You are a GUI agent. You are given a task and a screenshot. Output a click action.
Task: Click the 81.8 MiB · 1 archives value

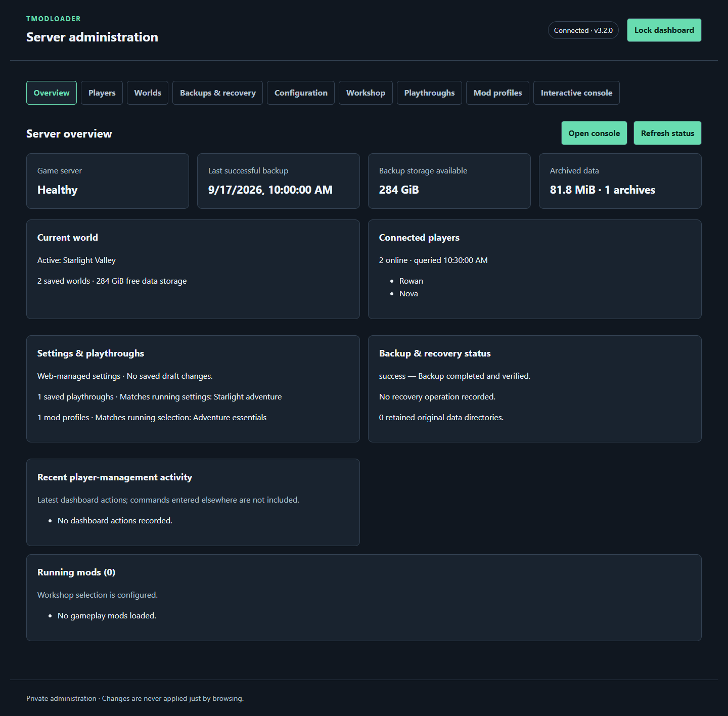tap(603, 190)
